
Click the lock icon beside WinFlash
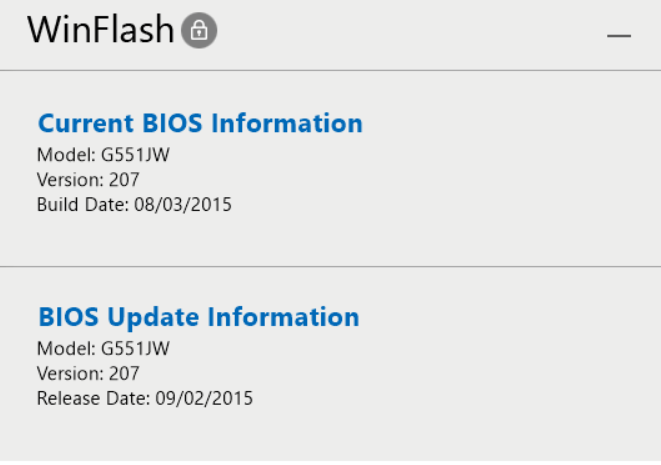[199, 30]
